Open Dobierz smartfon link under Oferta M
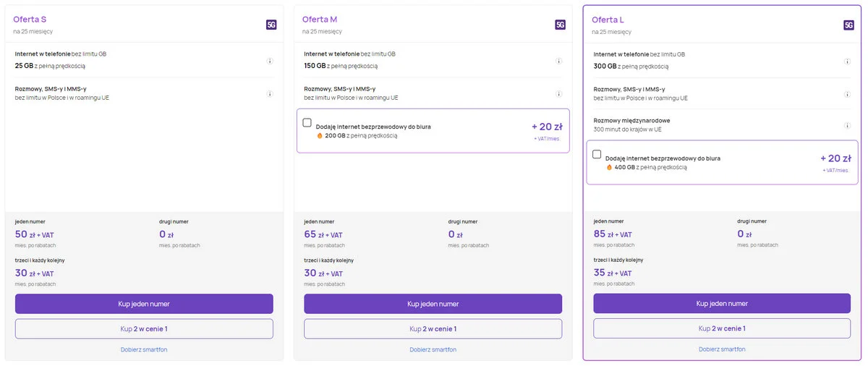The image size is (868, 366). (x=433, y=349)
